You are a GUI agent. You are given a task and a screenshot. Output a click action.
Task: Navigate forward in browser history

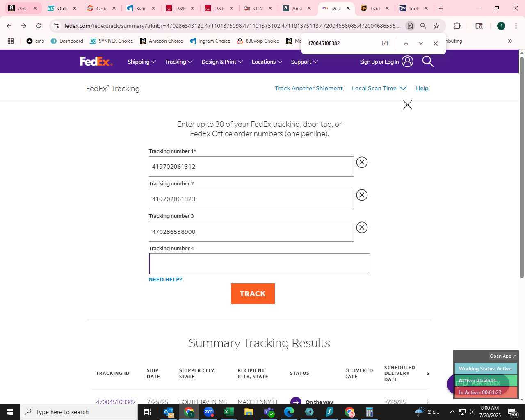(24, 26)
